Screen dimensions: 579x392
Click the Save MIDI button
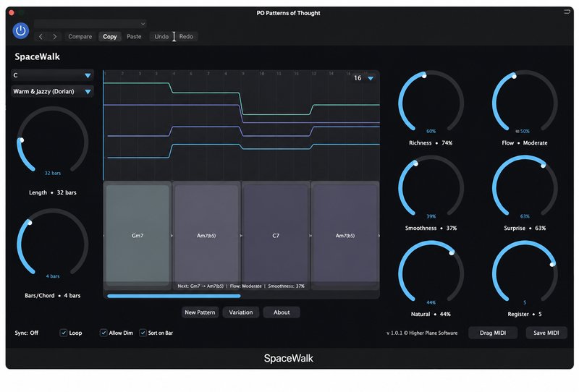pyautogui.click(x=546, y=333)
